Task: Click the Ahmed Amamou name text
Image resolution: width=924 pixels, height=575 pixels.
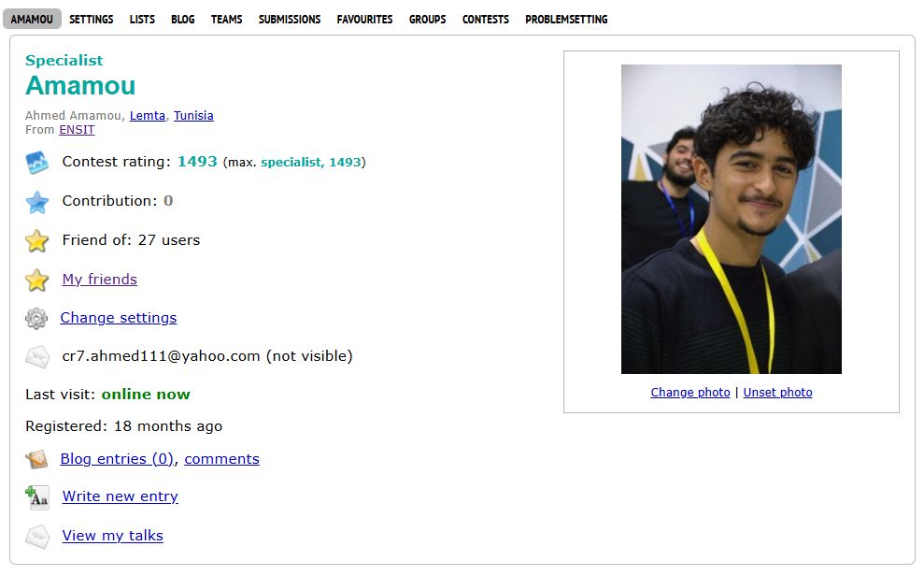Action: [74, 116]
